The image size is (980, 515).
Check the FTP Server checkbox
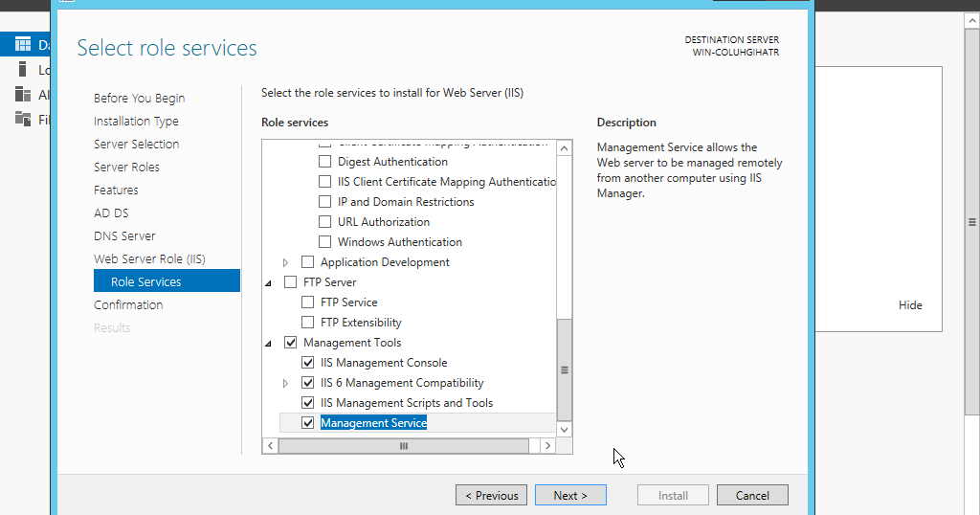[x=291, y=282]
